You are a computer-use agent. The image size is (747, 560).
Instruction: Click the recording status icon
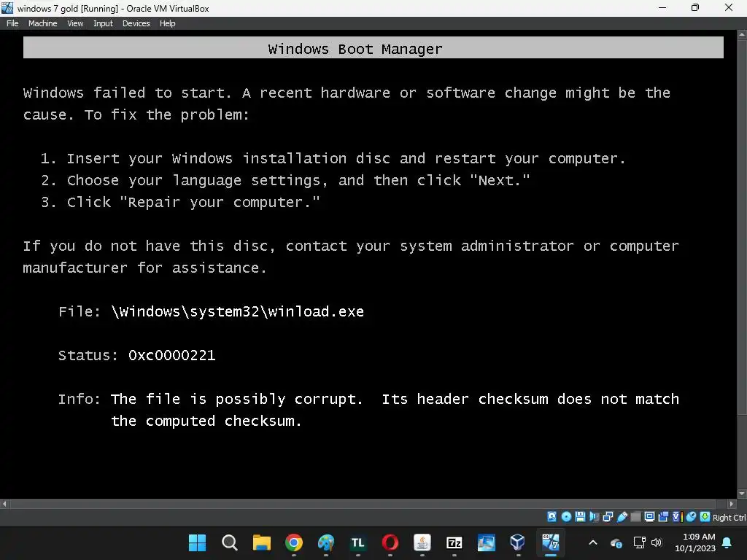[x=663, y=517]
